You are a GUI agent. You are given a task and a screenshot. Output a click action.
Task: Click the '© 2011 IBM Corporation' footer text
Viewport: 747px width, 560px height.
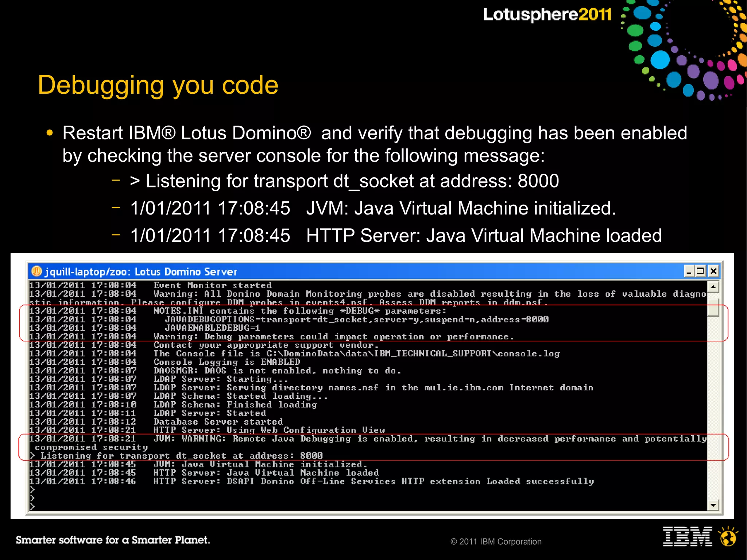point(496,542)
